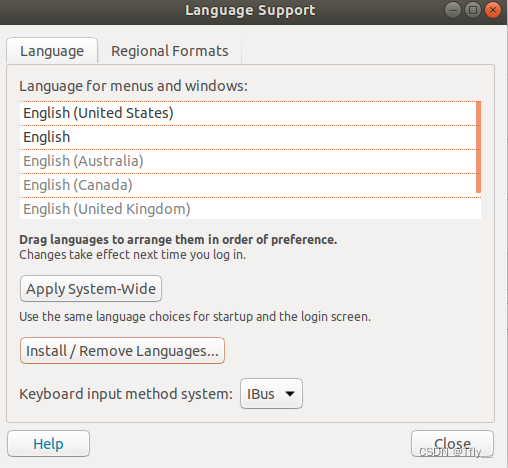
Task: Minimize the Language Support window
Action: pos(453,10)
